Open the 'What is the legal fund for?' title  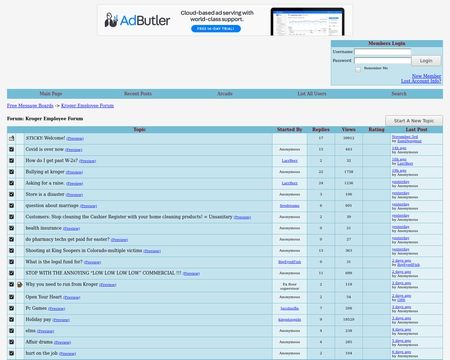point(54,262)
